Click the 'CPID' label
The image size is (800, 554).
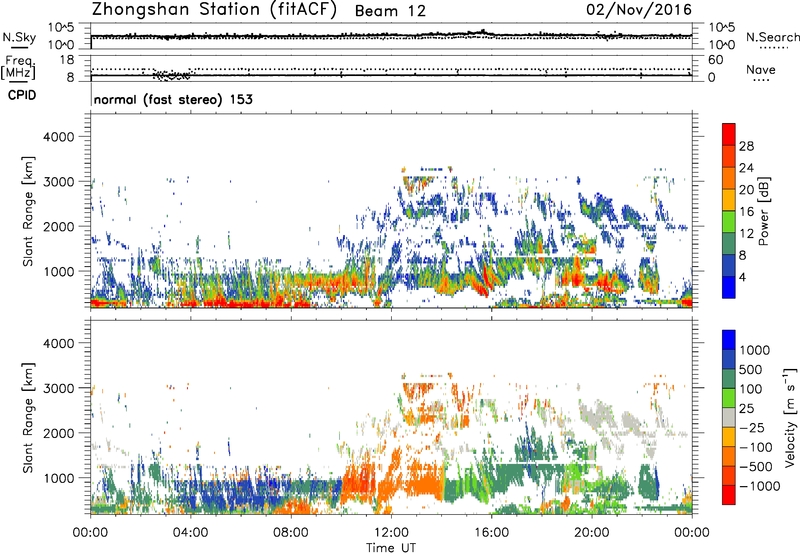pyautogui.click(x=22, y=95)
